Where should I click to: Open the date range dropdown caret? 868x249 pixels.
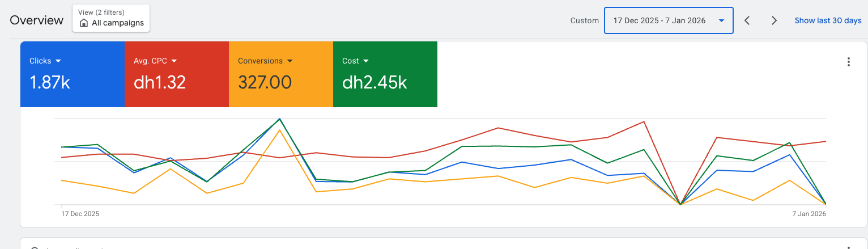pos(721,20)
